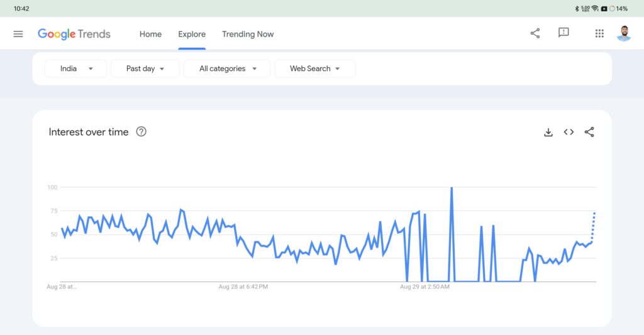The image size is (644, 335).
Task: Open the user account avatar
Action: (623, 33)
